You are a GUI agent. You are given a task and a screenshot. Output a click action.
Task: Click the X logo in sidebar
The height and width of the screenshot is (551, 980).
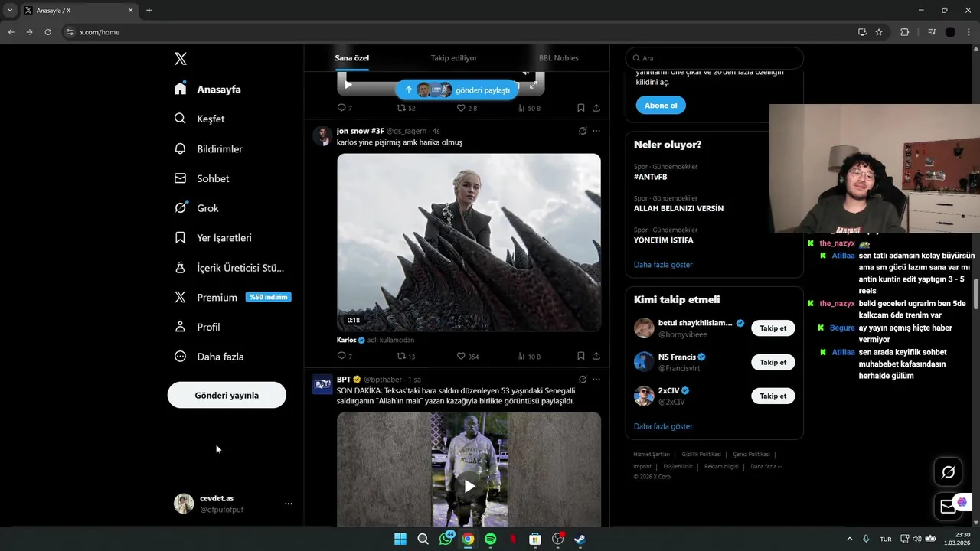click(x=181, y=59)
